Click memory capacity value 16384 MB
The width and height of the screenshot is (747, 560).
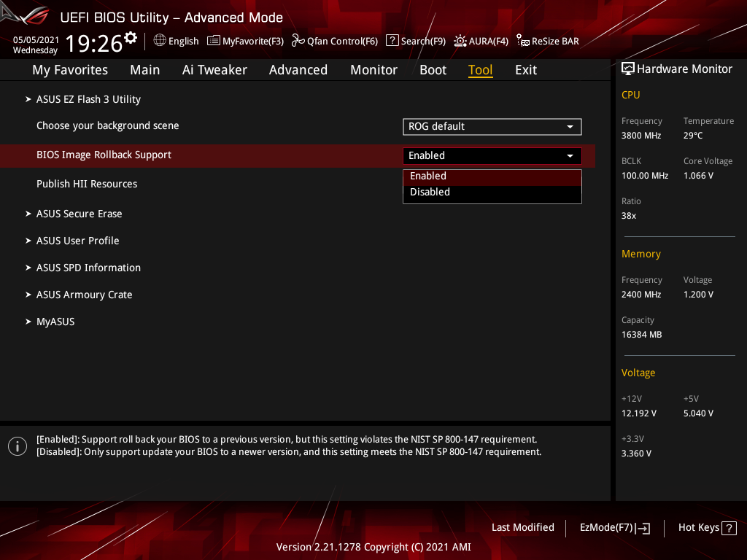pyautogui.click(x=641, y=335)
